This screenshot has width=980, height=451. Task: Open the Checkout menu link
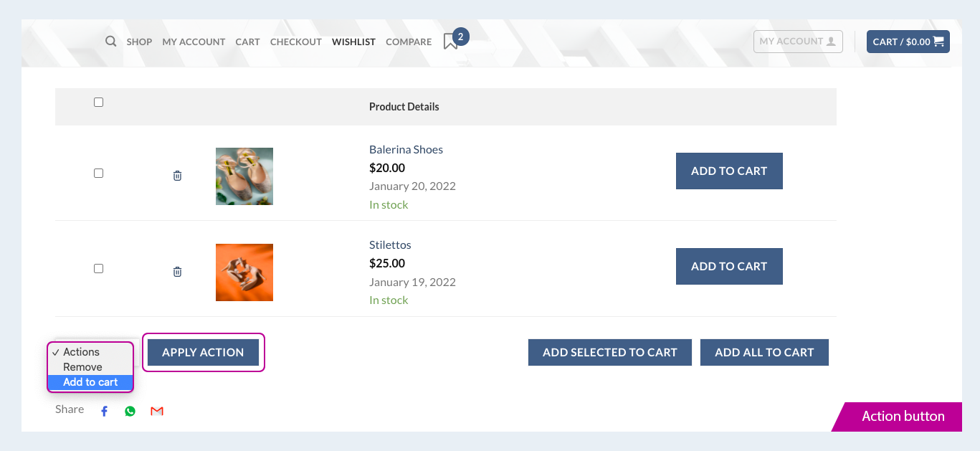pos(295,42)
